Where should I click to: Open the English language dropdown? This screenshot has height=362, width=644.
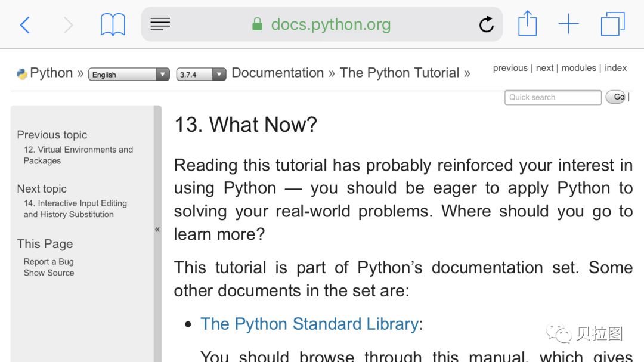(x=129, y=75)
